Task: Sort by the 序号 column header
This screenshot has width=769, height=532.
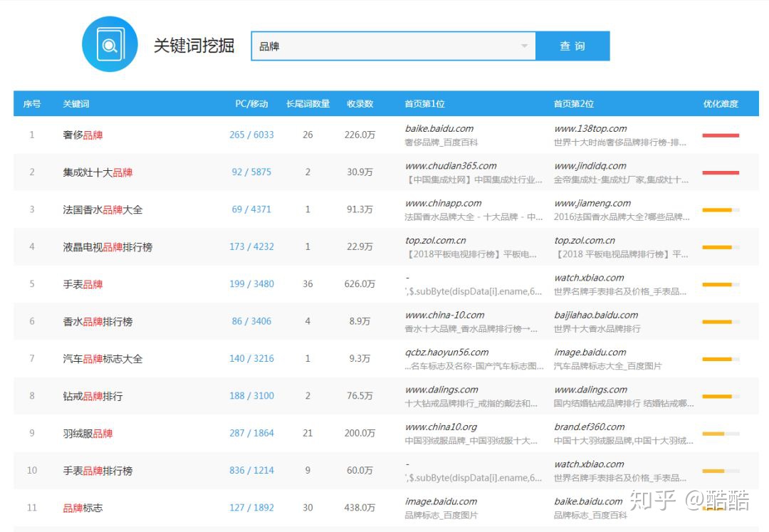Action: (x=32, y=104)
